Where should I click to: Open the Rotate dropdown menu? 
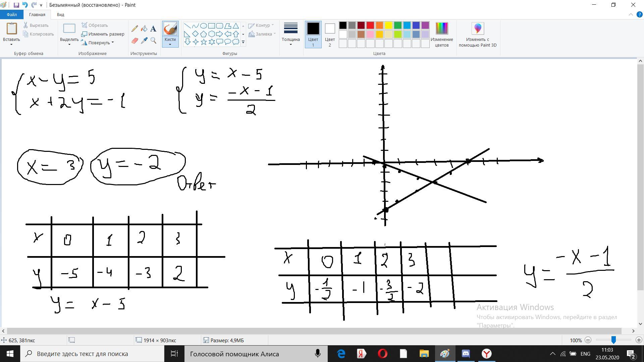point(99,43)
